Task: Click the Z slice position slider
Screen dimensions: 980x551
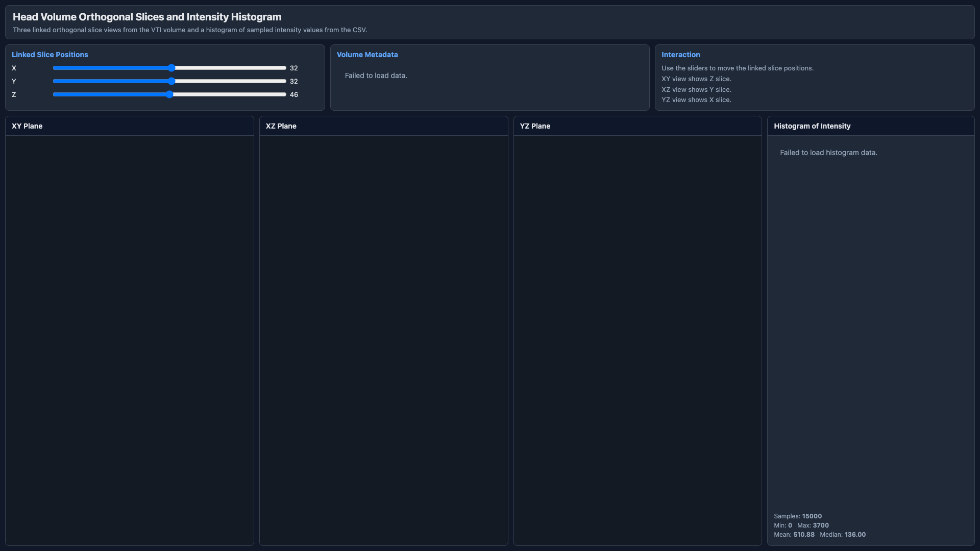Action: pos(169,94)
